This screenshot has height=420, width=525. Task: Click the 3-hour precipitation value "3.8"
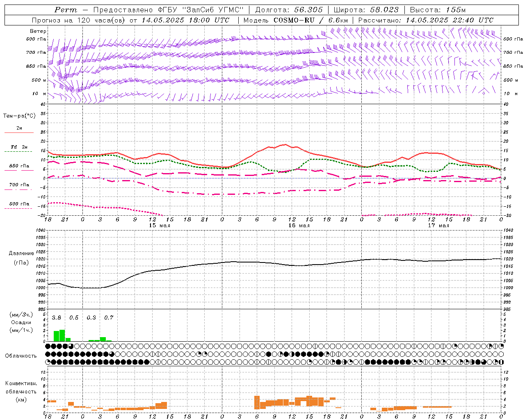56,317
